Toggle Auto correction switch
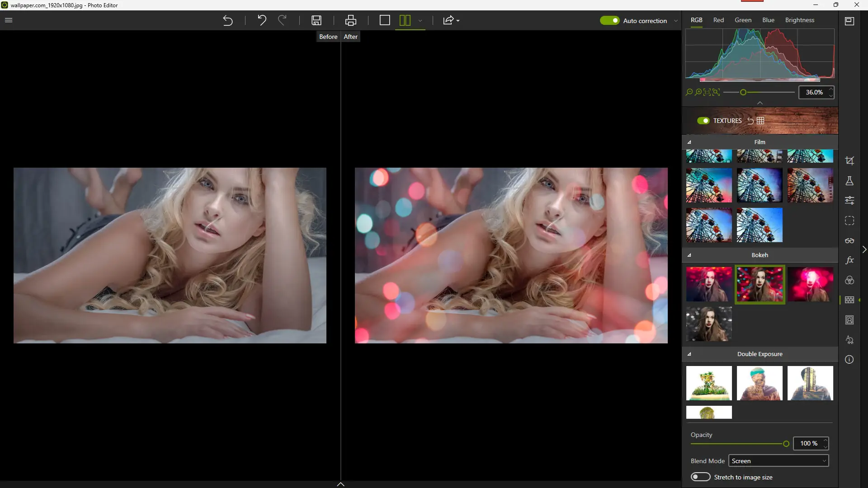This screenshot has width=868, height=488. pyautogui.click(x=609, y=20)
